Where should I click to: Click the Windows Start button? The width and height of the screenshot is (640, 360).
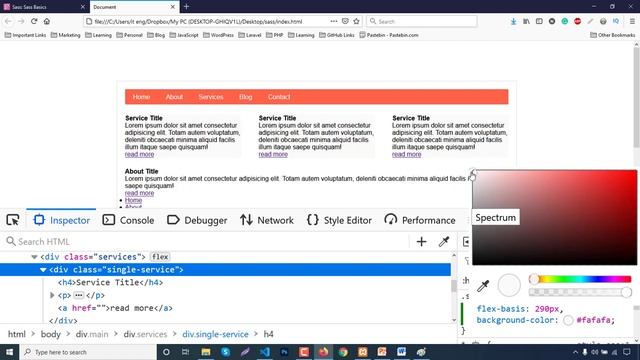(9, 352)
